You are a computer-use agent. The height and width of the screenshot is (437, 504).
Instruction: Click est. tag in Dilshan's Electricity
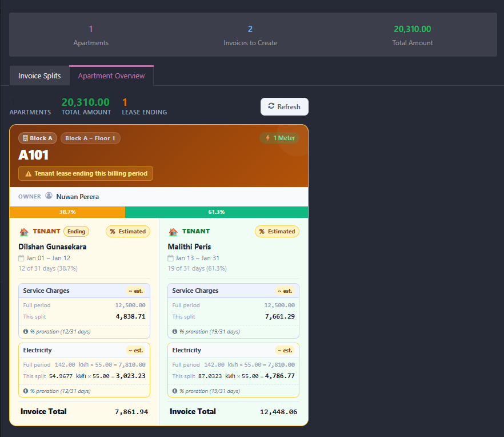[x=135, y=351]
